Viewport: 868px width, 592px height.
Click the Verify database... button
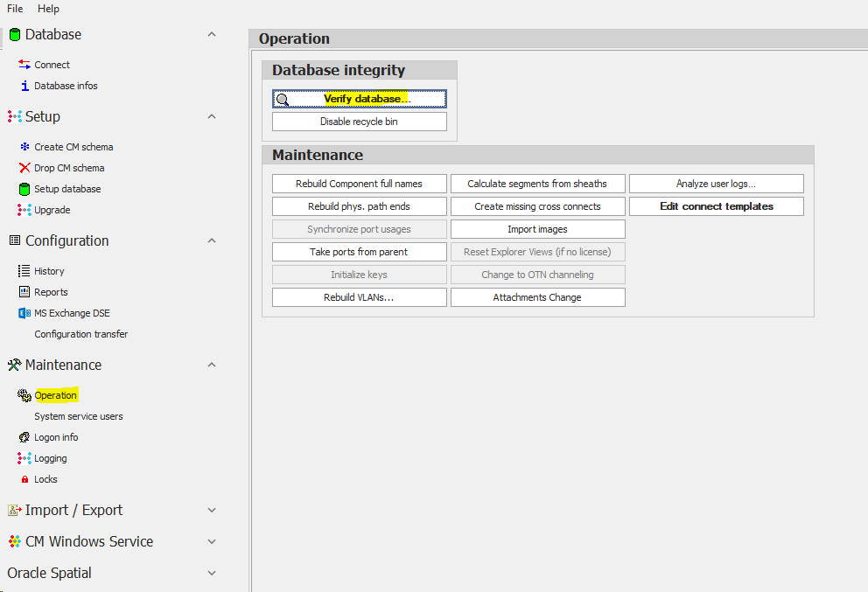click(x=360, y=99)
